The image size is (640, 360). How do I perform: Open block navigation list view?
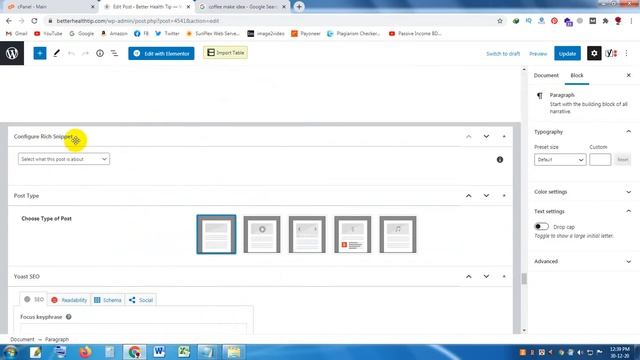click(x=114, y=53)
